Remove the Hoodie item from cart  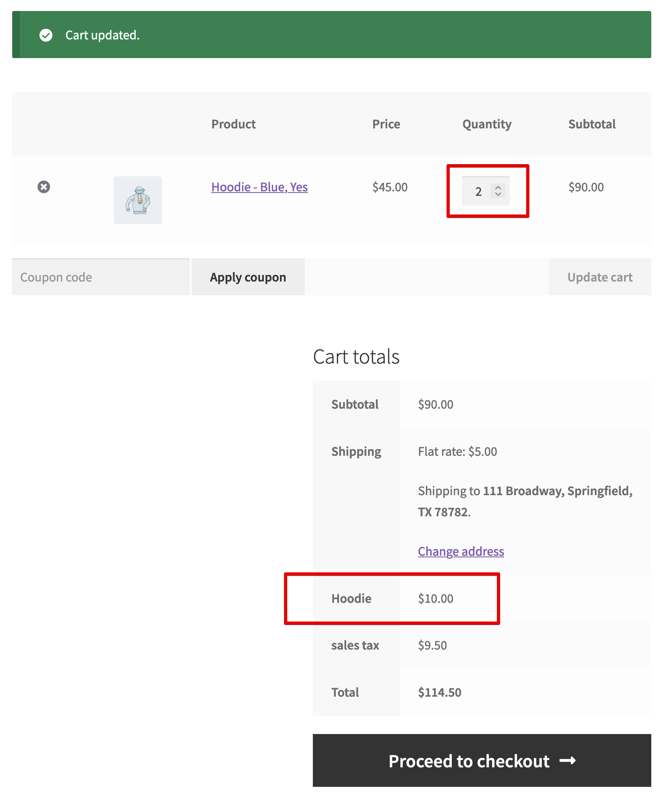pos(44,187)
